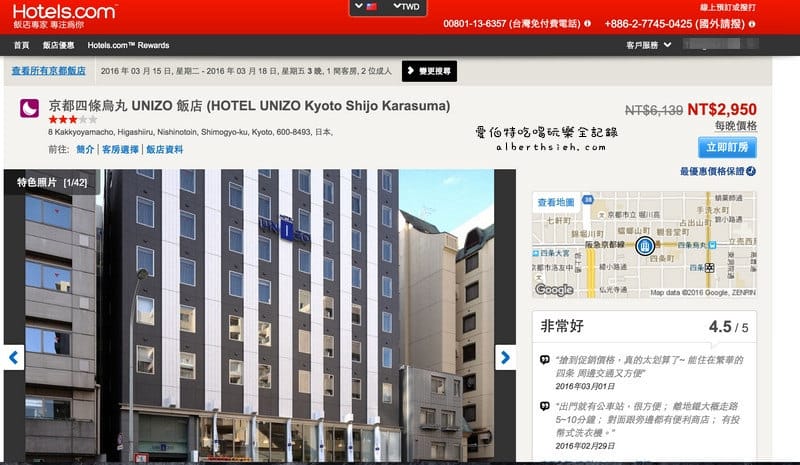Viewport: 800px width, 465px height.
Task: Click the 線上預訂或撥打 header text
Action: click(x=728, y=8)
